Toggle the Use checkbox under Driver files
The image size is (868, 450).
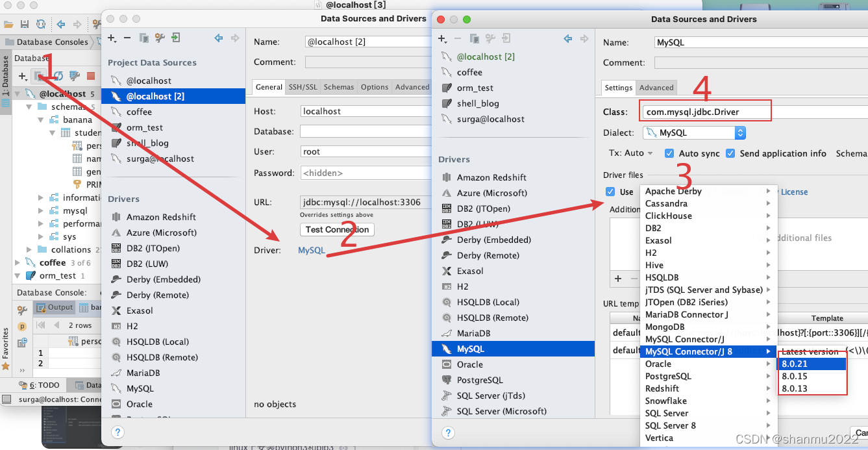pyautogui.click(x=610, y=192)
